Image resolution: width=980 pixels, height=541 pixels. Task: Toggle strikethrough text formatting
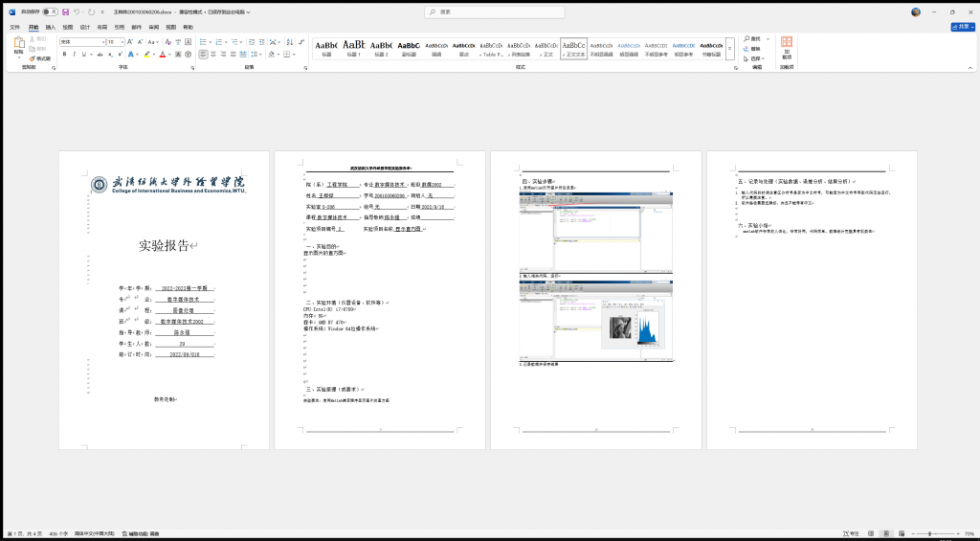click(x=99, y=55)
